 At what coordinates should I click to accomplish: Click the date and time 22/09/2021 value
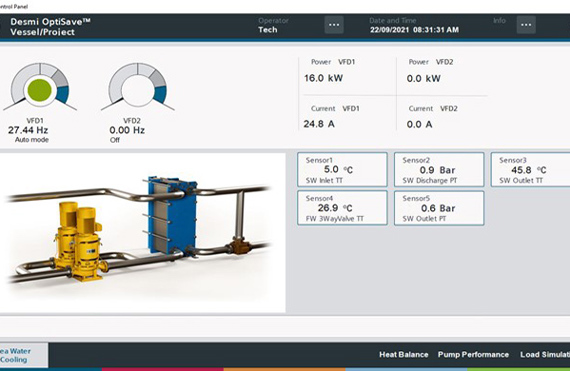[x=414, y=30]
